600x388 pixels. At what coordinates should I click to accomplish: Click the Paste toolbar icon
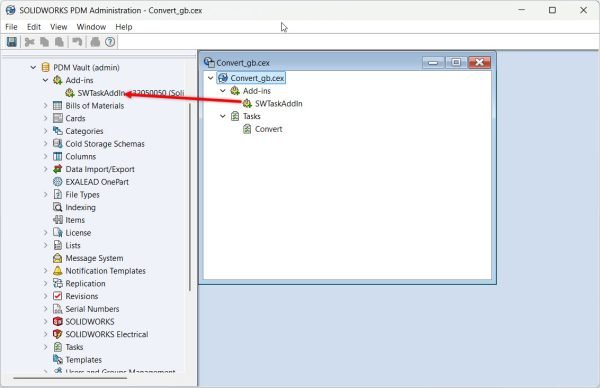coord(59,42)
